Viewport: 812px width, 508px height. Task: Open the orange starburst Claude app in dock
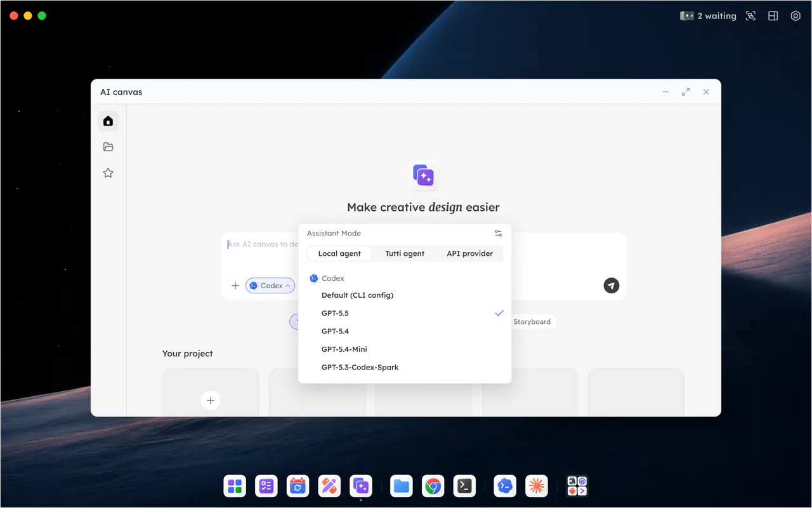tap(537, 486)
